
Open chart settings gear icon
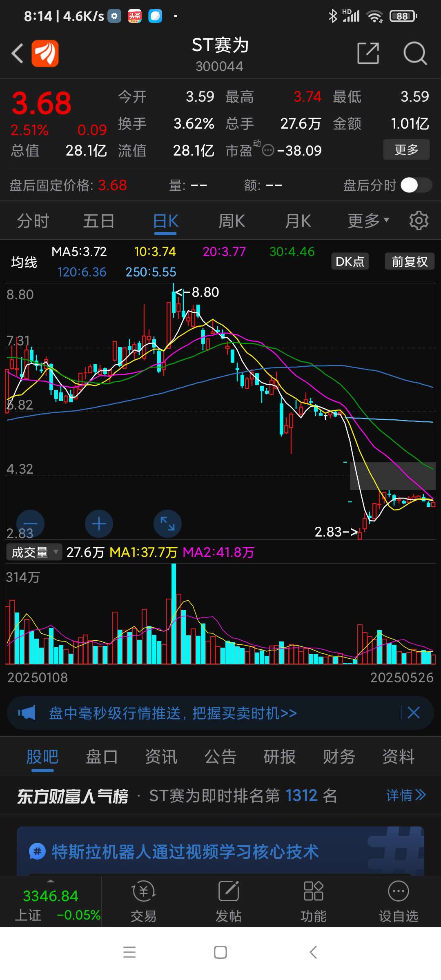tap(419, 221)
